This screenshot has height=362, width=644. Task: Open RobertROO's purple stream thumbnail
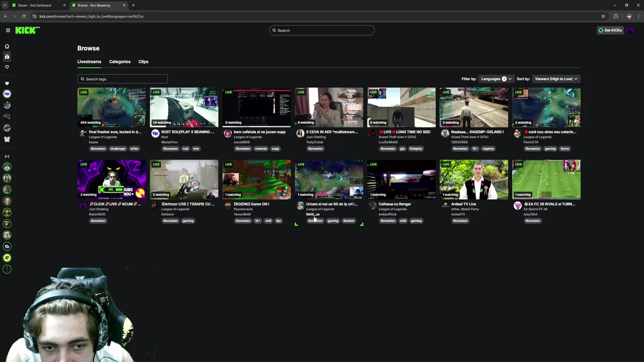click(x=112, y=179)
